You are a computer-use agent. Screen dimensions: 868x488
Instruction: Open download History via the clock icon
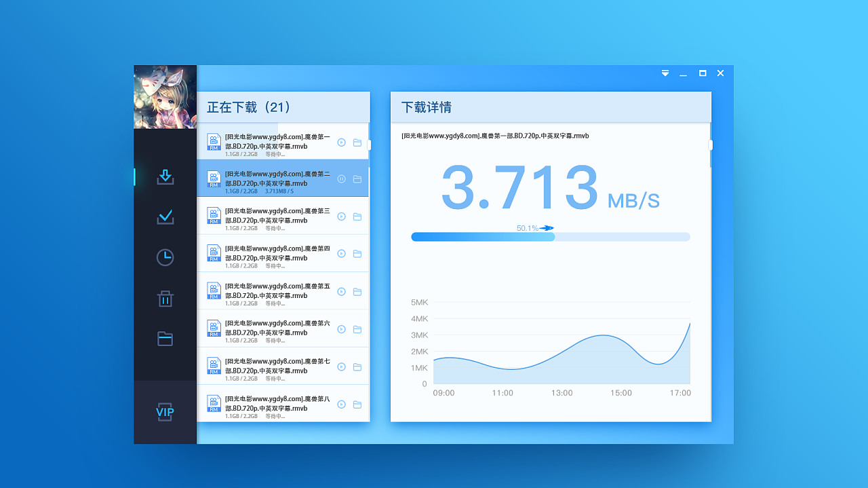[165, 257]
